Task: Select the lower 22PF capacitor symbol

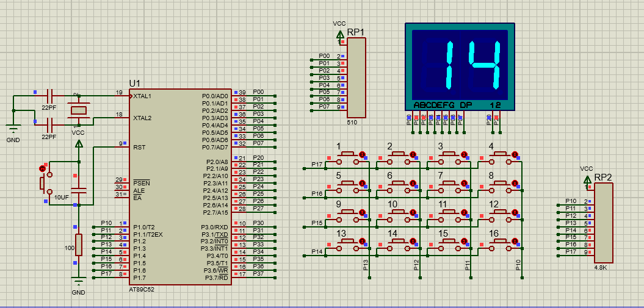Action: 51,124
